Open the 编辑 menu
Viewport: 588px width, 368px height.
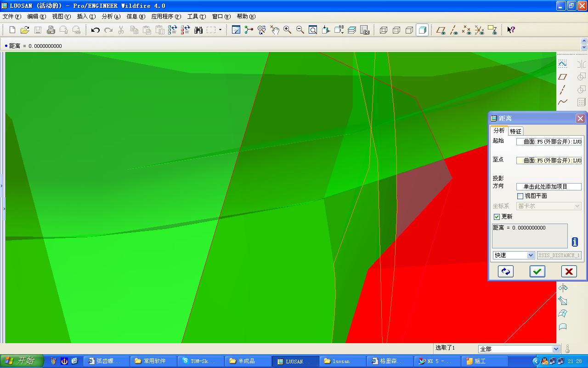point(36,17)
